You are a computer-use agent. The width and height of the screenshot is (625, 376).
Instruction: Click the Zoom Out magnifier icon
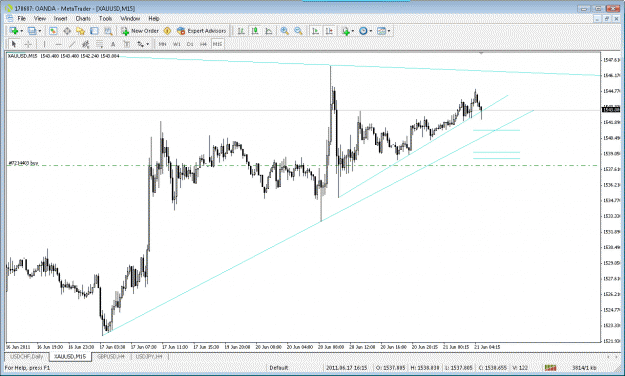(x=298, y=31)
